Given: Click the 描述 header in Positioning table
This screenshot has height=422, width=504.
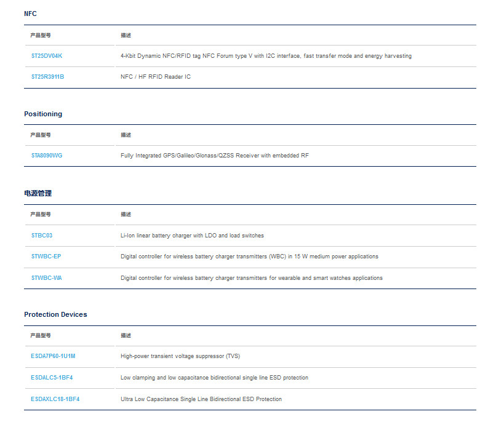Looking at the screenshot, I should [126, 135].
